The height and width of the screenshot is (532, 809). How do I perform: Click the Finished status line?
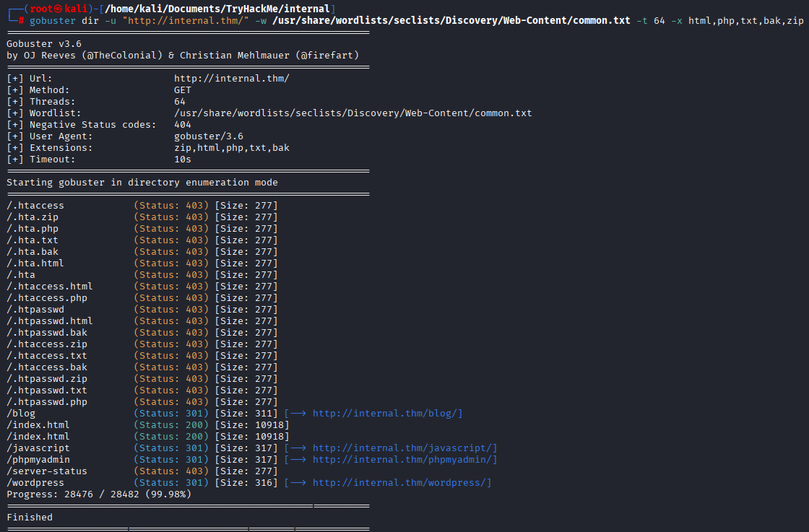pyautogui.click(x=30, y=517)
